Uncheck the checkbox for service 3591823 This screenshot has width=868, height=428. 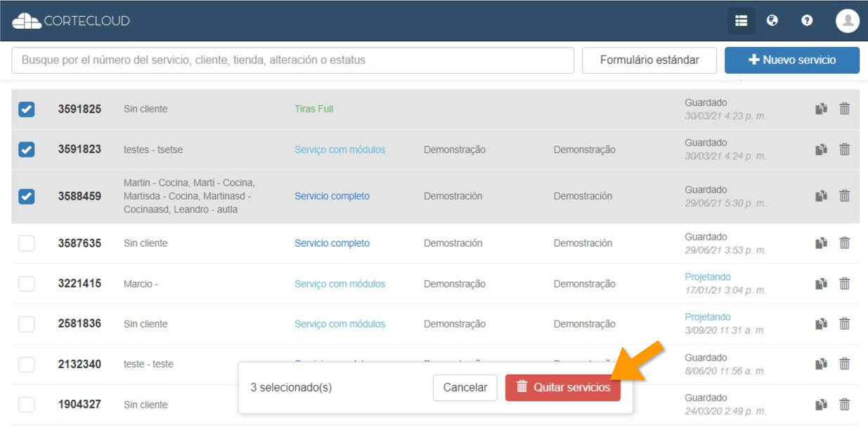click(26, 150)
